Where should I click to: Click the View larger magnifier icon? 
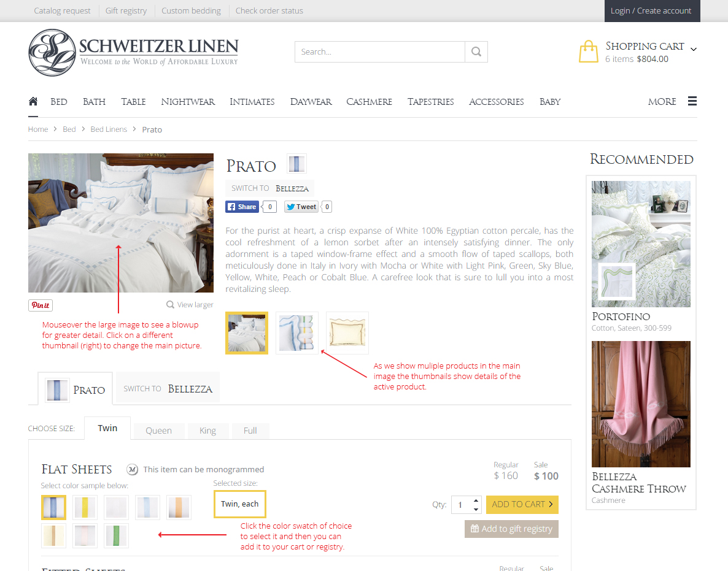coord(169,304)
